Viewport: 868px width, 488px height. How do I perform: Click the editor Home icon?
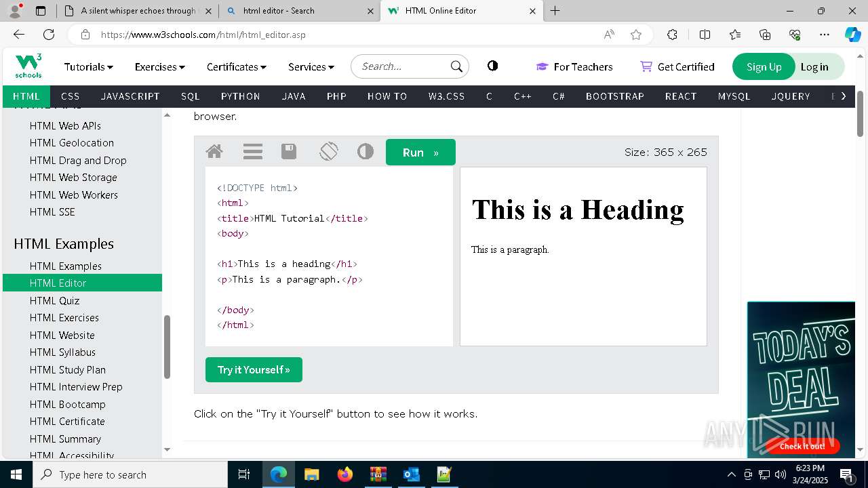point(214,151)
